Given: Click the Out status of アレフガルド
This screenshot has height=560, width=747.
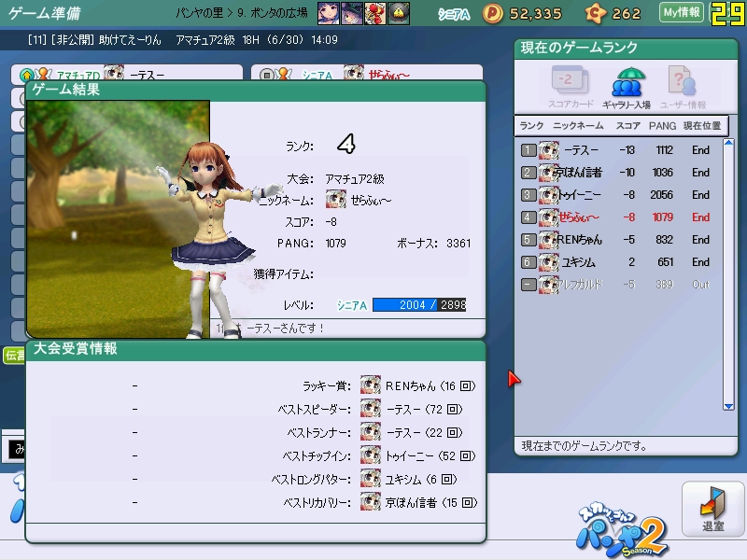Looking at the screenshot, I should [701, 285].
